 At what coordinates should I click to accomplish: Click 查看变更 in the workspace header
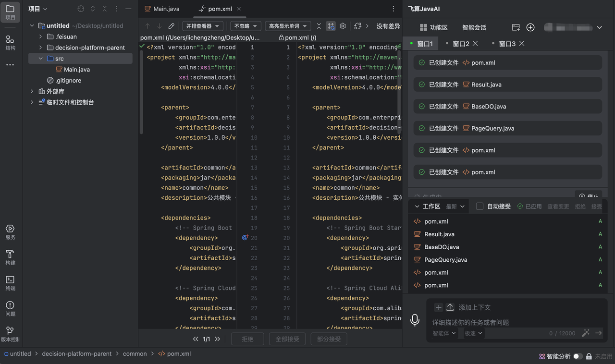[558, 206]
